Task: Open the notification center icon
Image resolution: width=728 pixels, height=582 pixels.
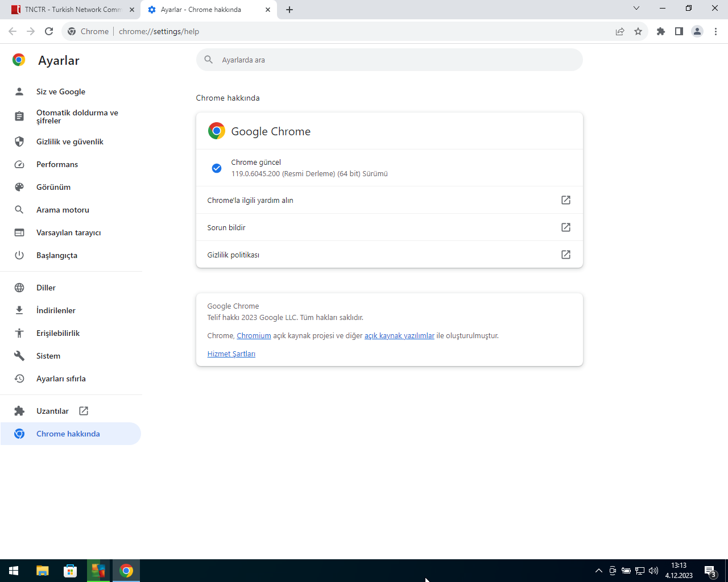Action: (710, 571)
